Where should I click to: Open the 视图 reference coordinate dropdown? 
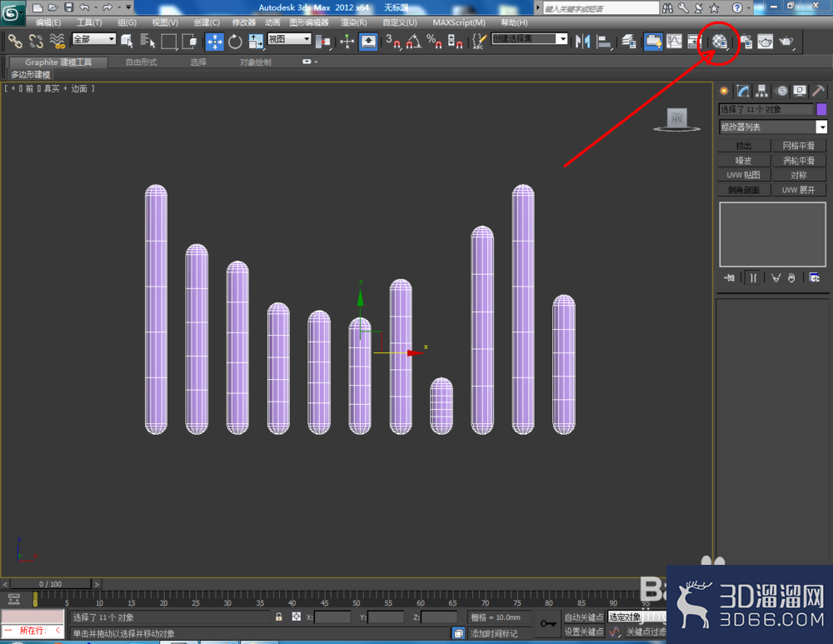289,39
